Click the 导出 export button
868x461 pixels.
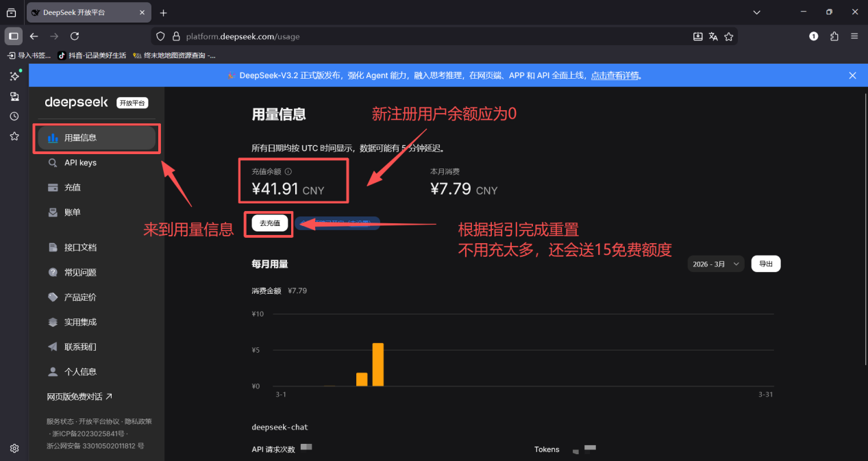coord(766,264)
